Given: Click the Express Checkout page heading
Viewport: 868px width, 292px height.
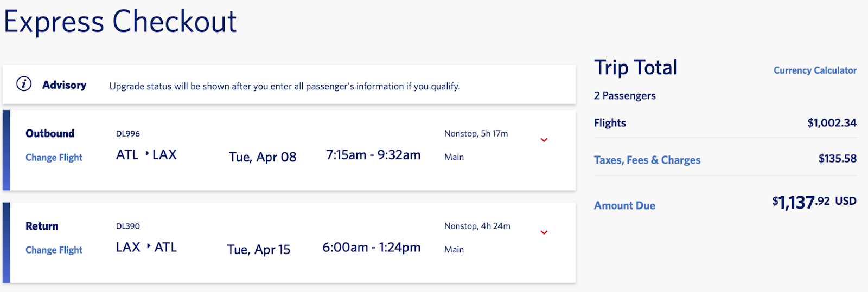Looking at the screenshot, I should 120,22.
